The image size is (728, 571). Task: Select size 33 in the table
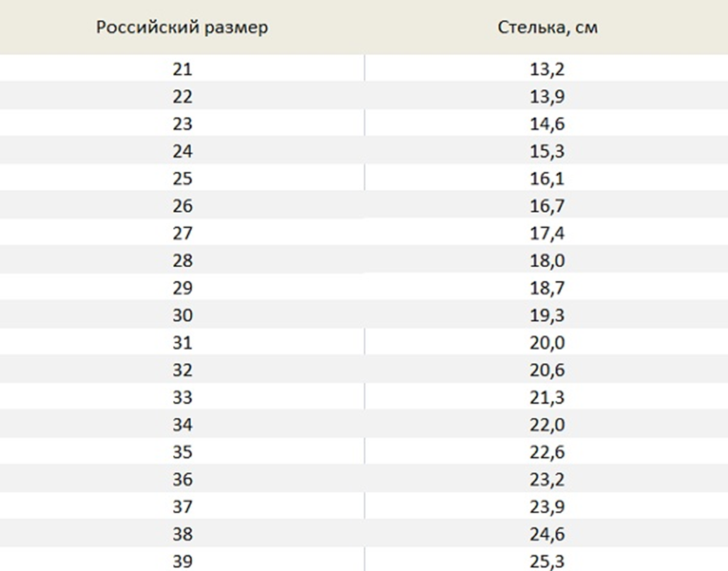[x=182, y=397]
